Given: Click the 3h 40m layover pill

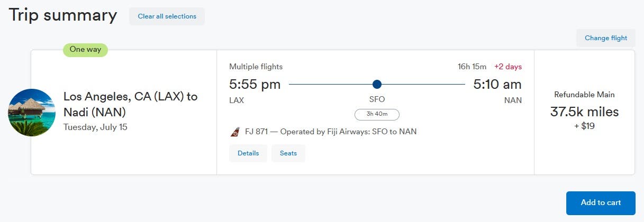Looking at the screenshot, I should click(x=377, y=114).
